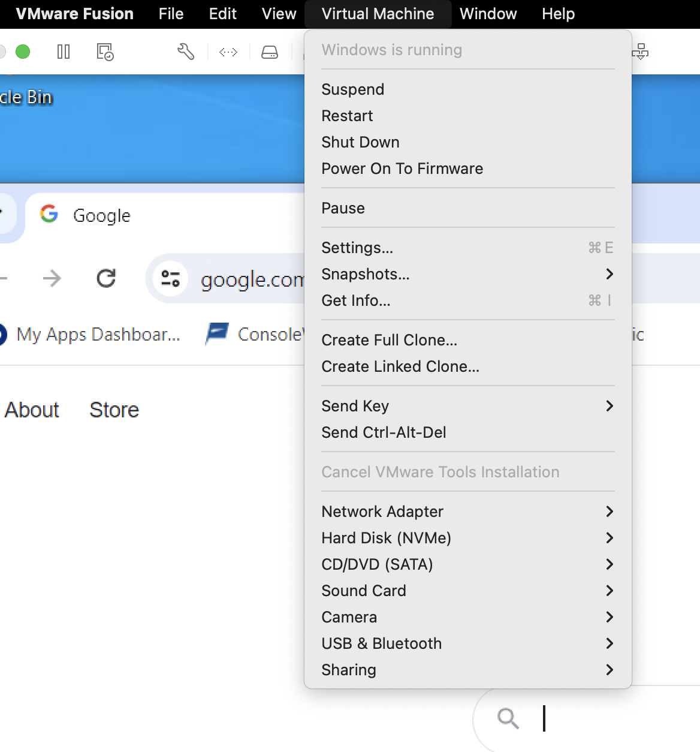Click the google.com address bar

(x=225, y=278)
